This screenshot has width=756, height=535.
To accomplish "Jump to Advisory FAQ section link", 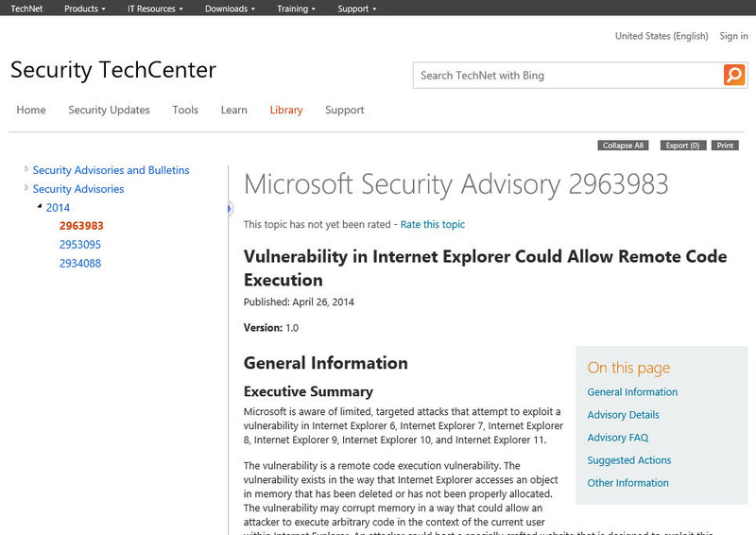I will click(x=618, y=438).
